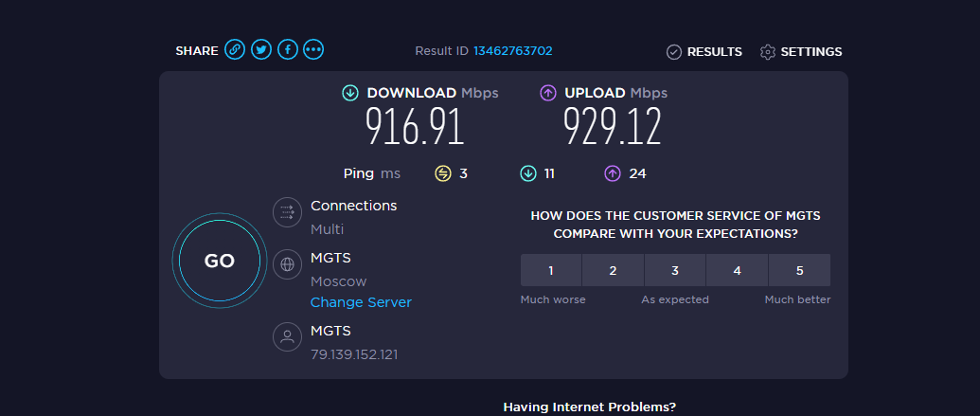The width and height of the screenshot is (980, 416).
Task: Click the Change Server link
Action: pyautogui.click(x=361, y=302)
